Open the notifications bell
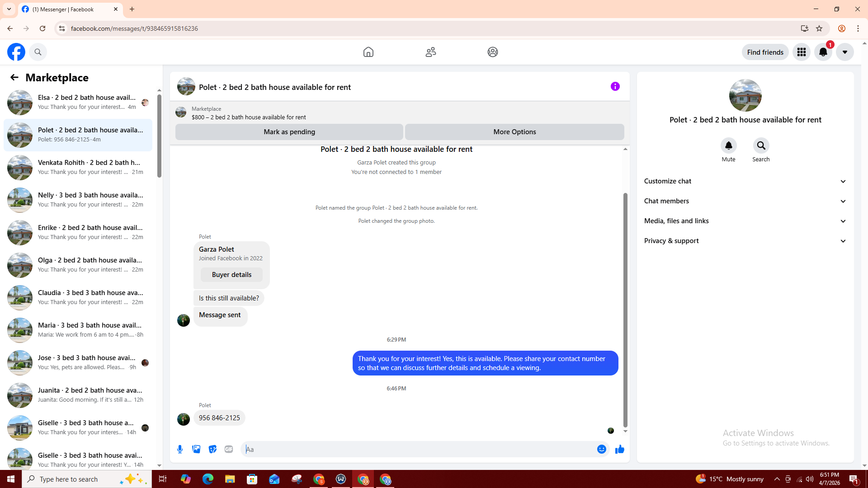This screenshot has width=868, height=488. tap(823, 52)
